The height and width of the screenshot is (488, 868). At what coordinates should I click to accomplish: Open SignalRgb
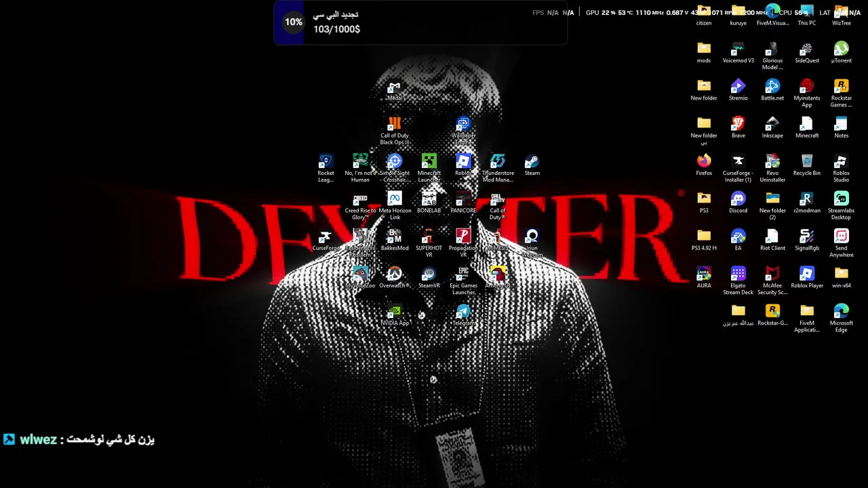coord(807,239)
